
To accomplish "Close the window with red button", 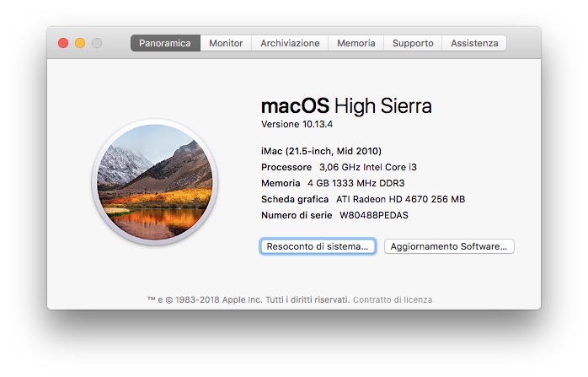I will tap(63, 43).
